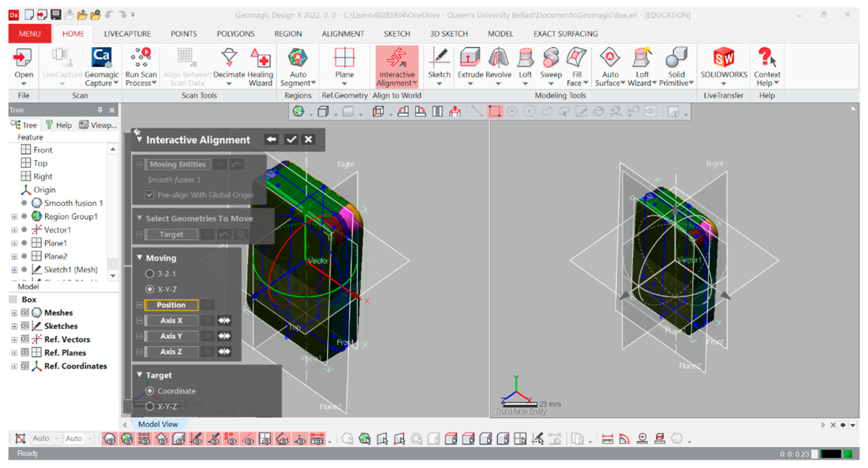Viewport: 868px width, 468px height.
Task: Open the red MENU tab
Action: click(30, 34)
